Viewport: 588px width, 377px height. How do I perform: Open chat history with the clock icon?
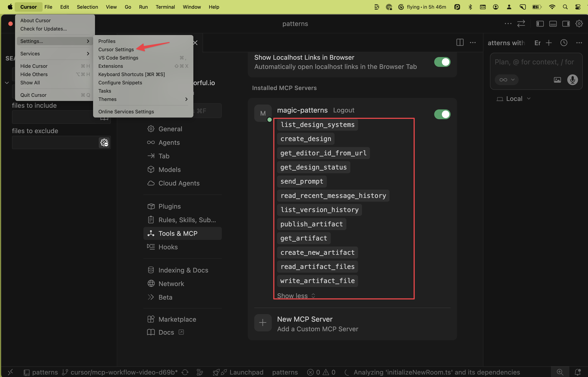coord(564,43)
